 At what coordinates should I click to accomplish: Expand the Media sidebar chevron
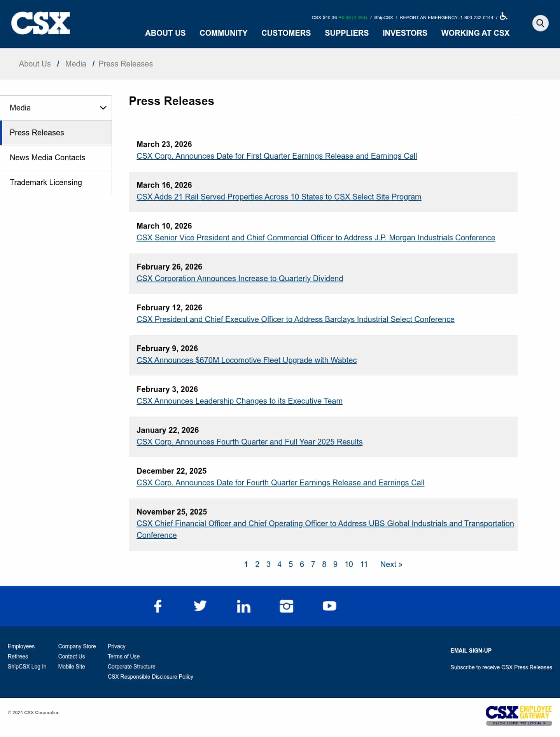tap(103, 108)
